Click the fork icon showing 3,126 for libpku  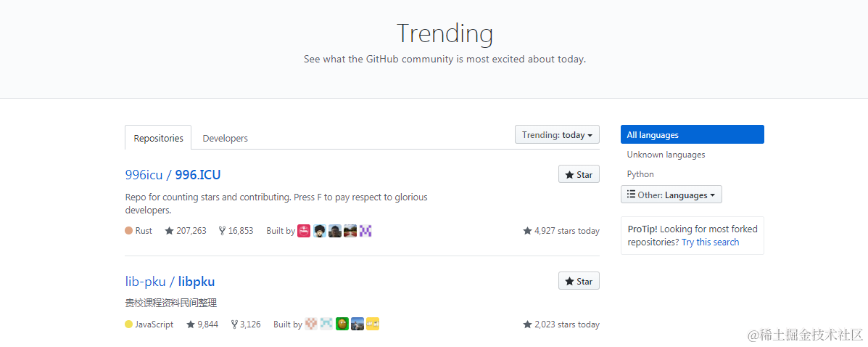[234, 324]
